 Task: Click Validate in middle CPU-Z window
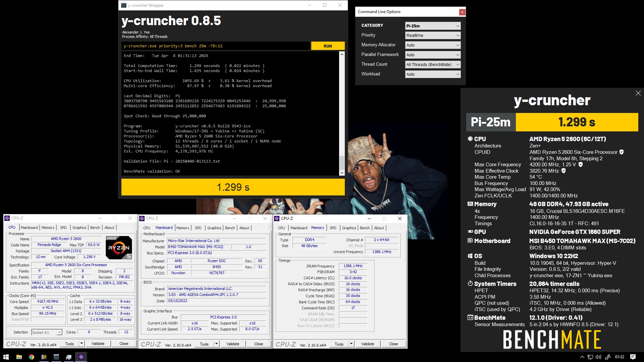point(233,344)
